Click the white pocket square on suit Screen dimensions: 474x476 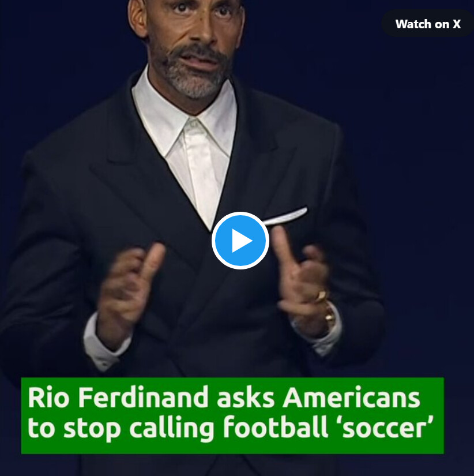click(285, 217)
